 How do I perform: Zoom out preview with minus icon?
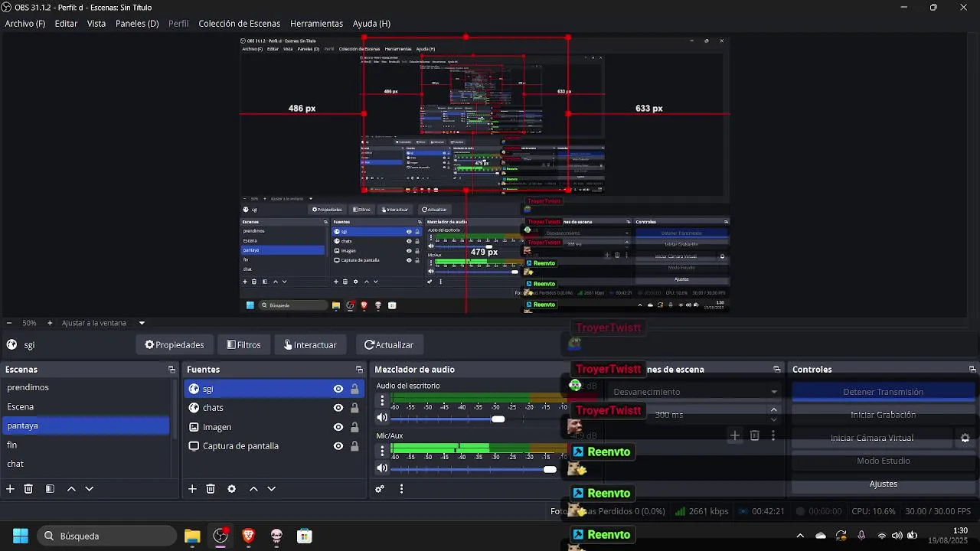click(8, 323)
